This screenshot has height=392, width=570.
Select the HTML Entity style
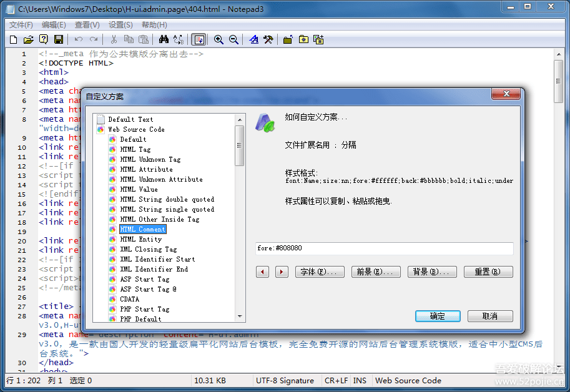click(x=141, y=239)
